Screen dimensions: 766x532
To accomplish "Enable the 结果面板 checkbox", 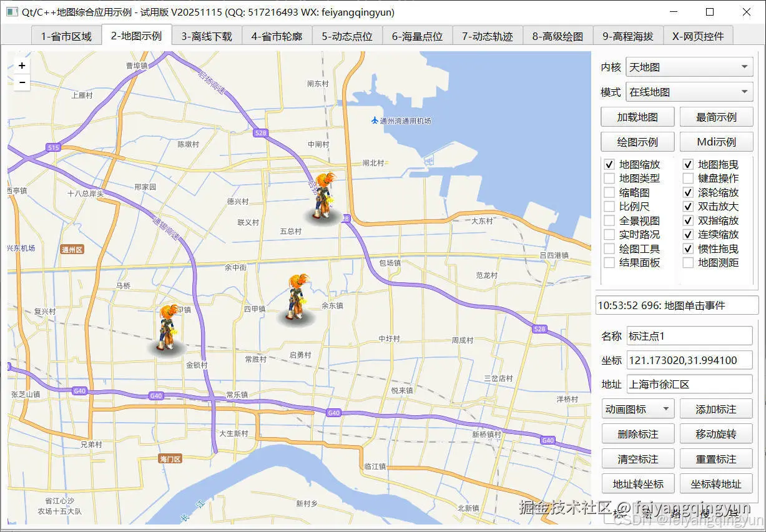I will (609, 263).
